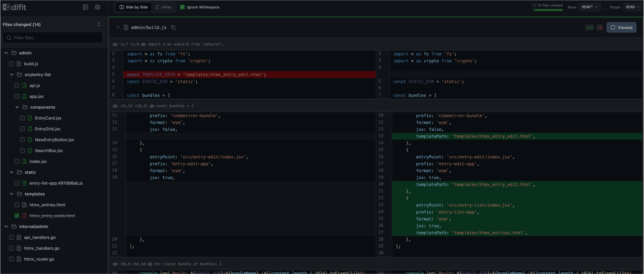This screenshot has width=644, height=274.
Task: Focus the Filter files search field
Action: pyautogui.click(x=52, y=38)
